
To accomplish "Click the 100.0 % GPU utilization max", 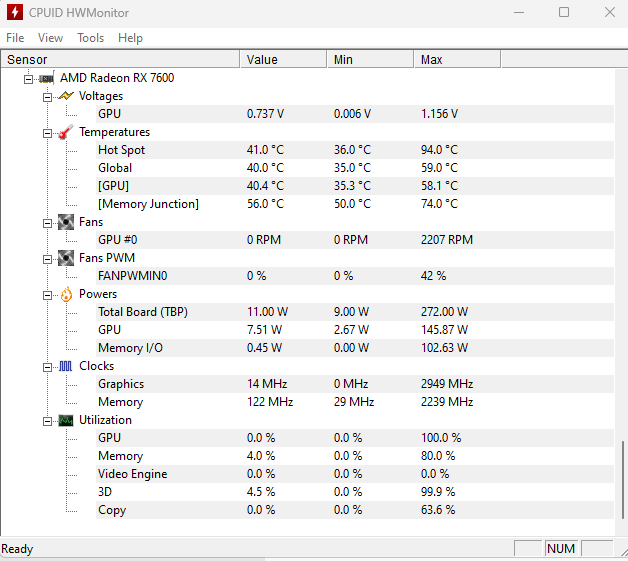I will click(x=441, y=438).
